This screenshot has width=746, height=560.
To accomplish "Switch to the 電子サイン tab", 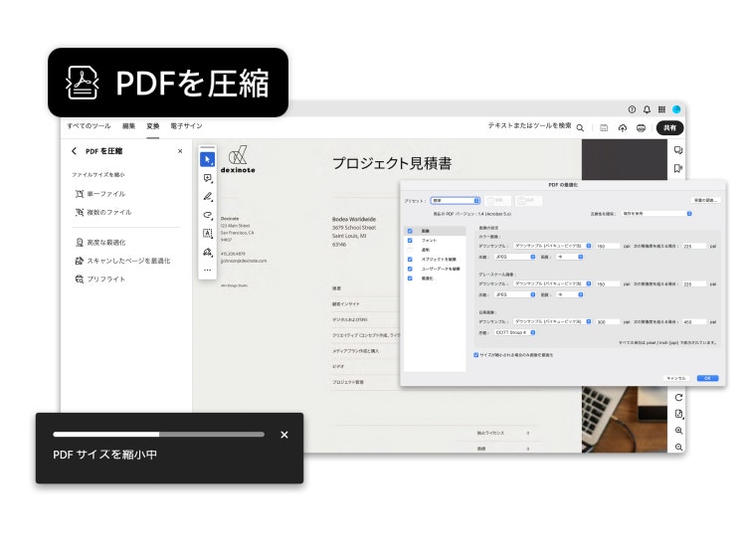I will (186, 126).
